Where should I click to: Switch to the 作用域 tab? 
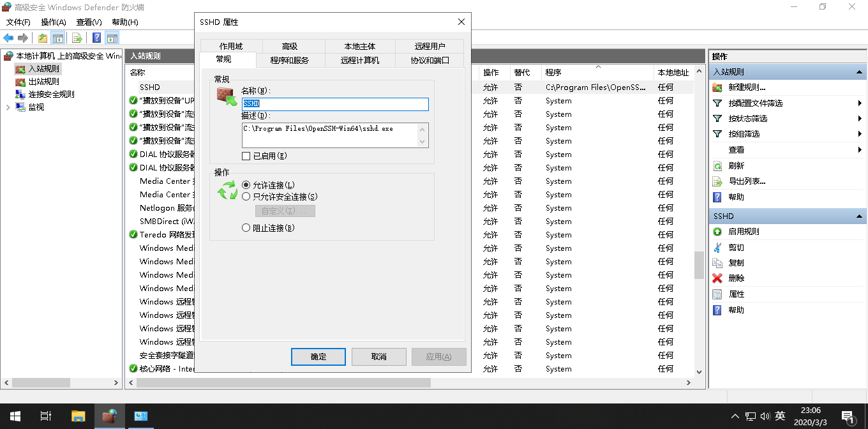pyautogui.click(x=231, y=47)
